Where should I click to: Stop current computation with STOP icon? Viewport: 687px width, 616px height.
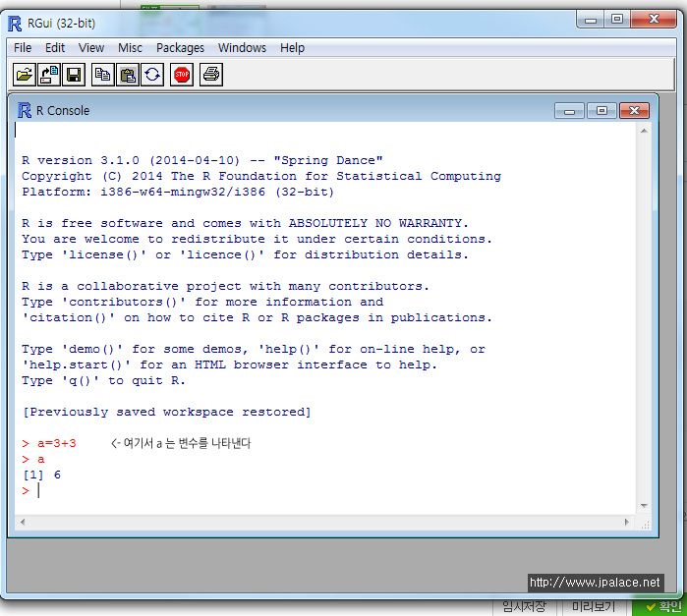click(182, 75)
